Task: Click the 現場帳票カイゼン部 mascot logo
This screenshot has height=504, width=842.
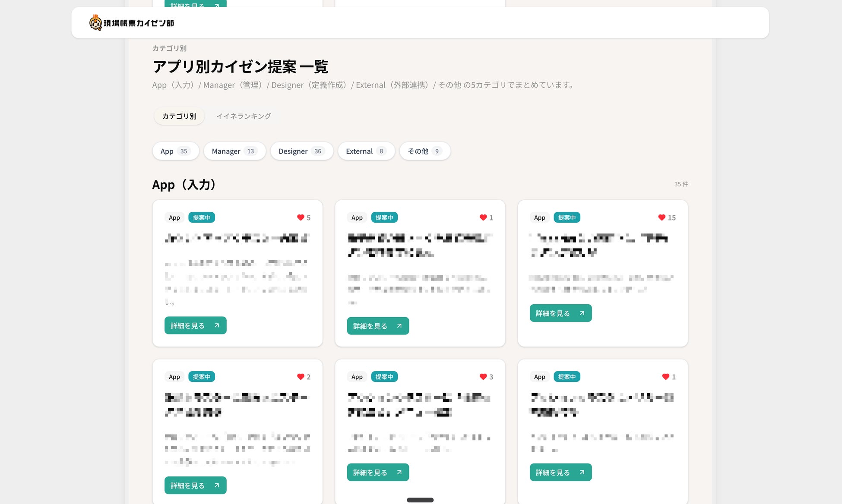Action: point(95,22)
